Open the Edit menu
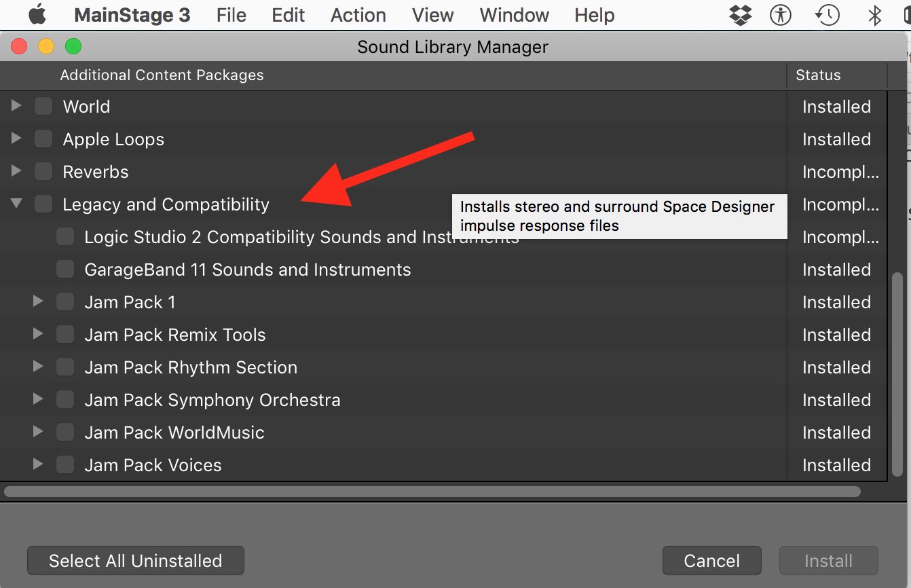 pos(289,15)
